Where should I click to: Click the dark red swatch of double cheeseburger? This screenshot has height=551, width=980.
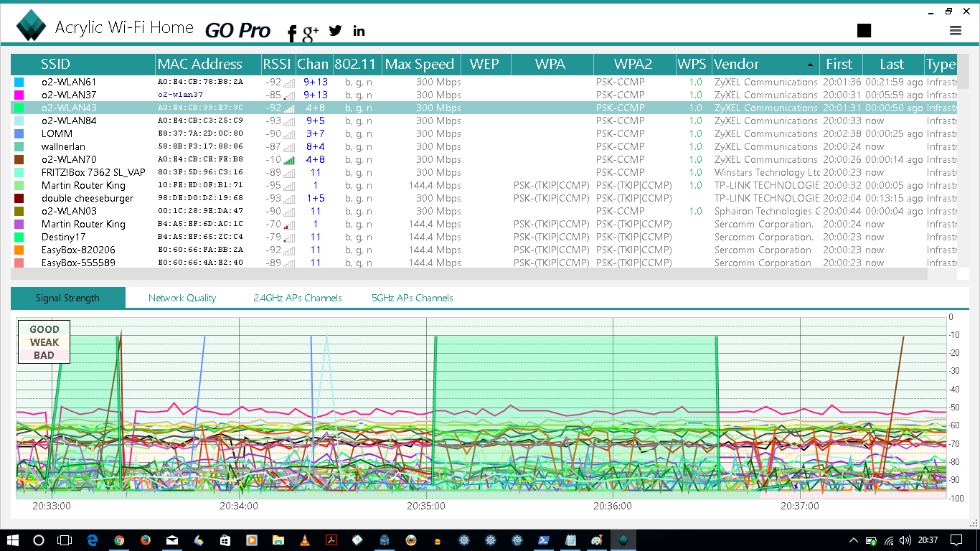point(19,198)
